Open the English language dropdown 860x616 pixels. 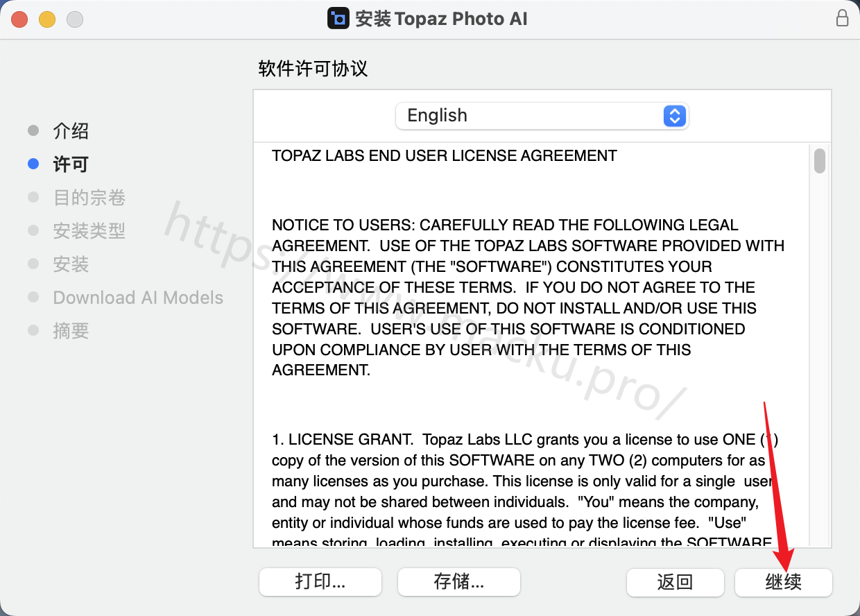click(x=542, y=116)
